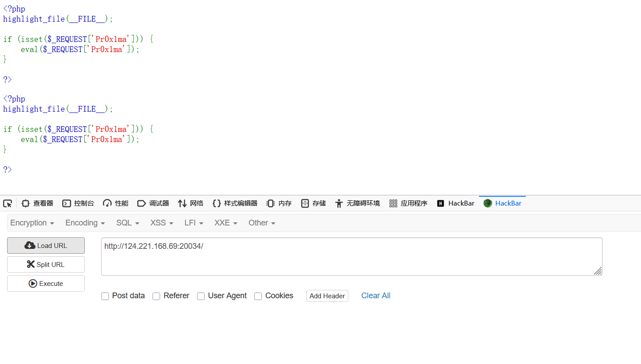Expand the LFI dropdown menu
641x364 pixels.
point(194,223)
